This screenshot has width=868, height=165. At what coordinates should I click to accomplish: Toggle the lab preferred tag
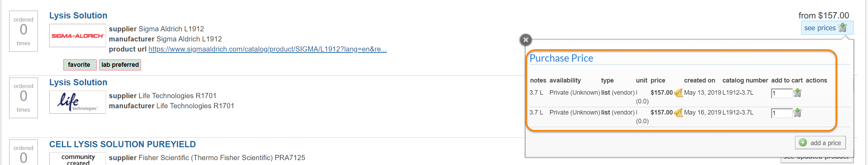120,65
